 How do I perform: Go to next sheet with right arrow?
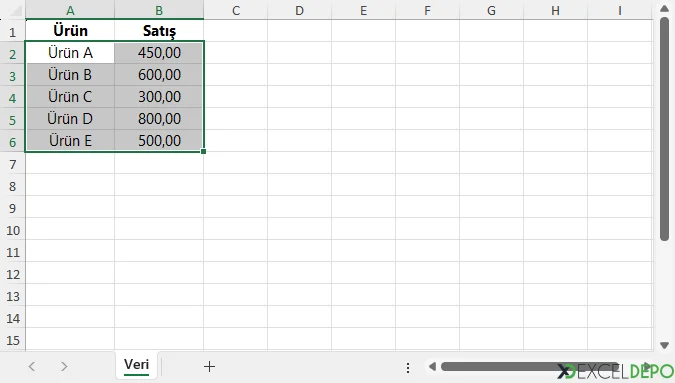coord(64,367)
